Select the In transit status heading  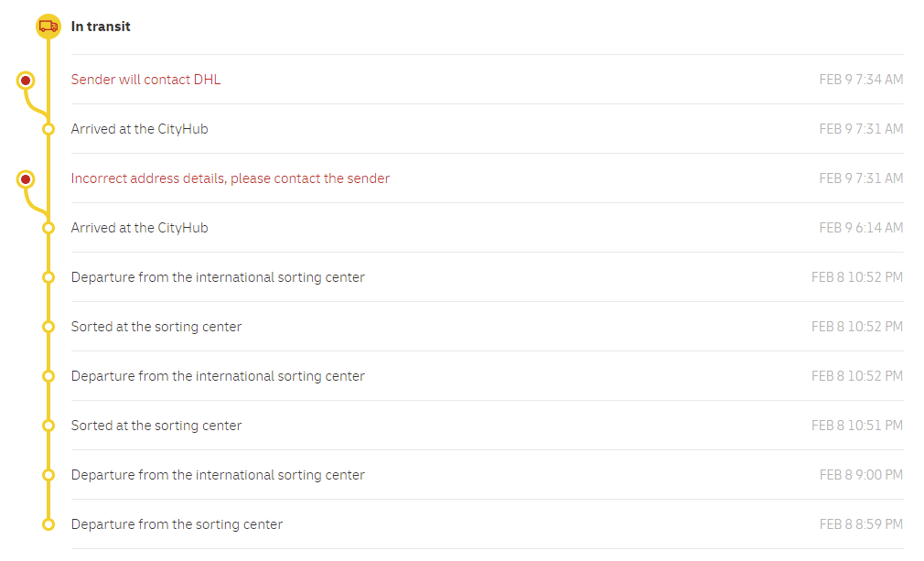point(101,27)
